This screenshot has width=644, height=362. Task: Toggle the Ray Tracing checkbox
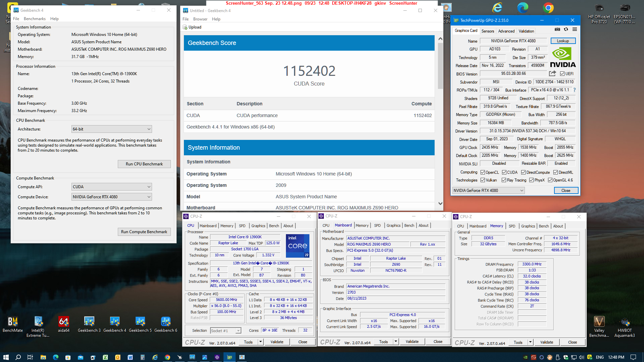(x=504, y=180)
